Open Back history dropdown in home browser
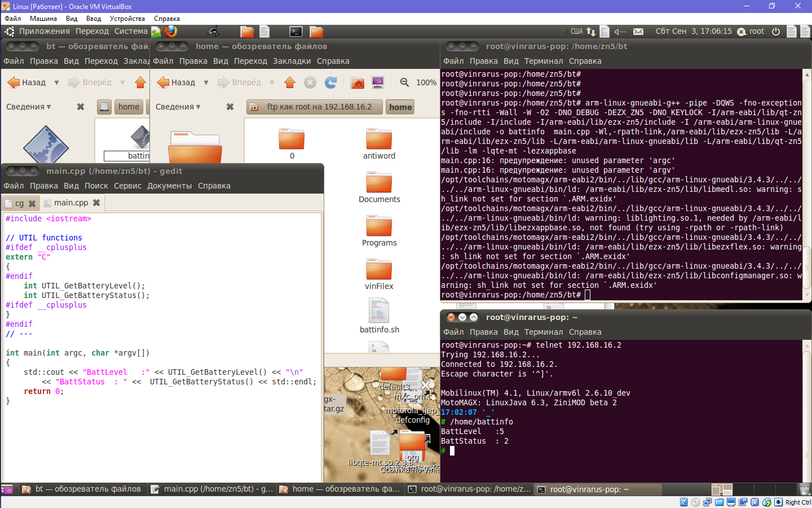Image resolution: width=812 pixels, height=508 pixels. point(206,82)
